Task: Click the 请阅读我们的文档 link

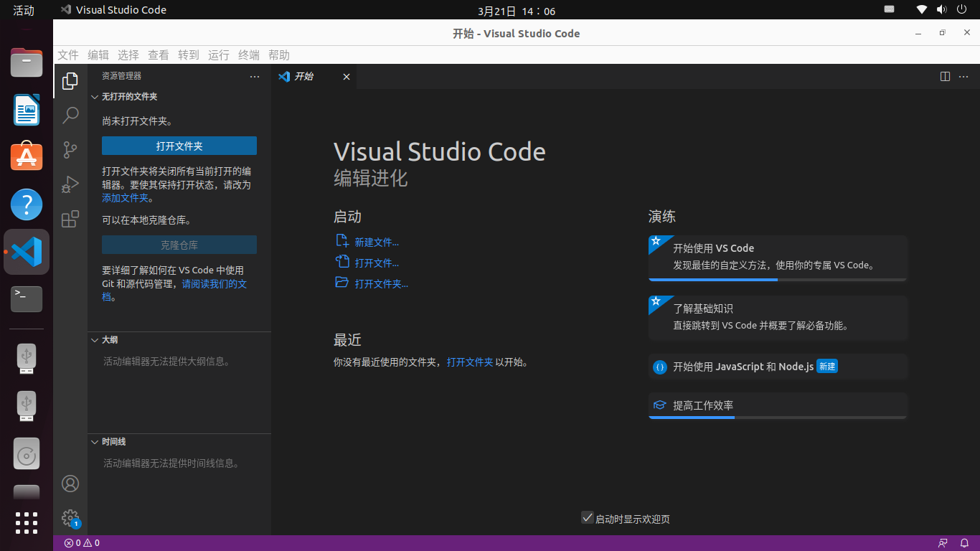Action: point(215,284)
